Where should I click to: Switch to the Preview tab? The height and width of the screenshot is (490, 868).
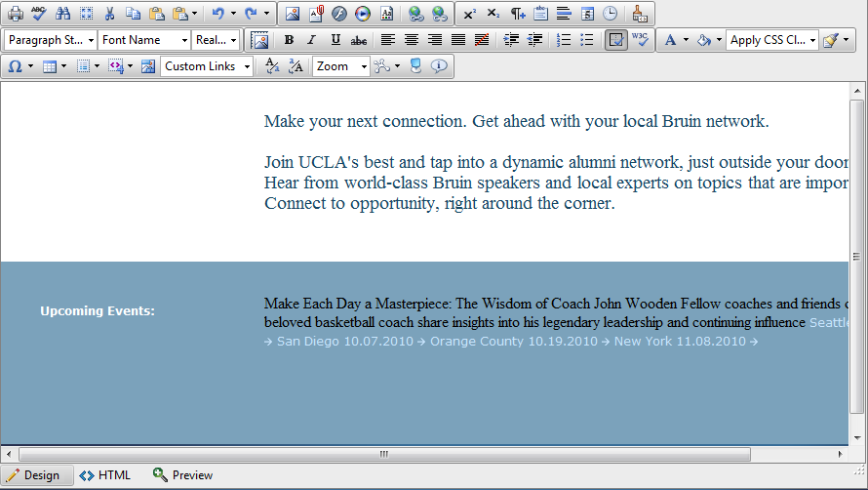(x=182, y=475)
